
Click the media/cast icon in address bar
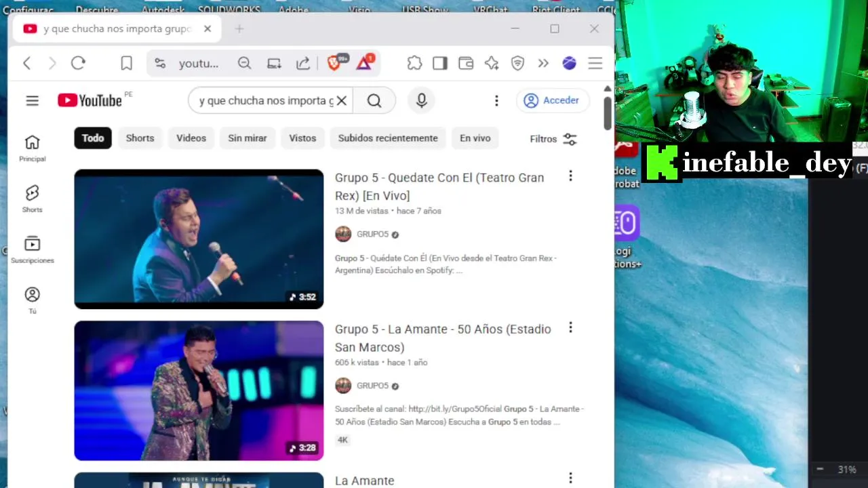[274, 63]
